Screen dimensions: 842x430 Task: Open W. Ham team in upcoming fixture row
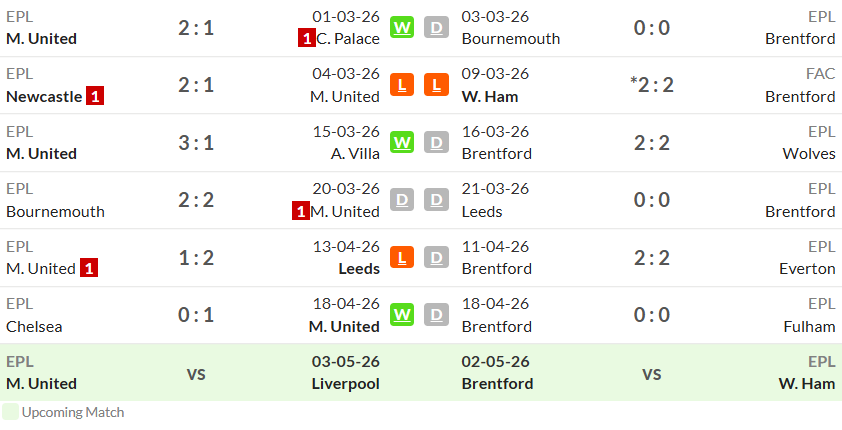pos(807,384)
